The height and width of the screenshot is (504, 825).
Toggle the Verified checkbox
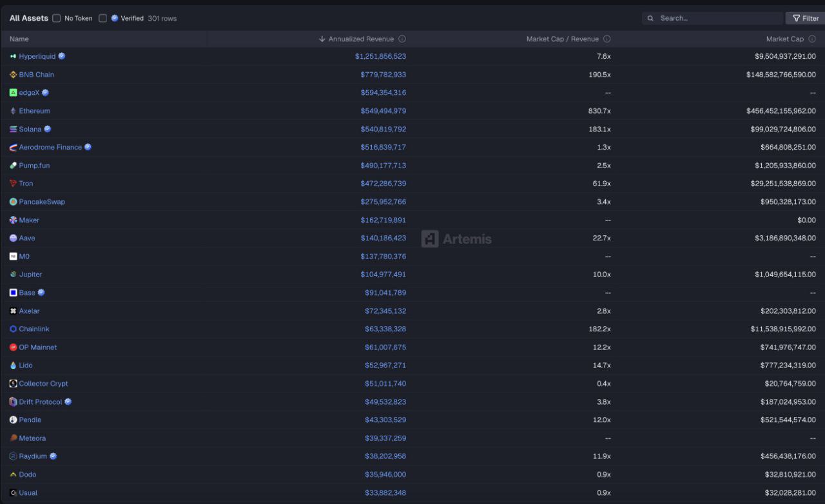(x=102, y=19)
